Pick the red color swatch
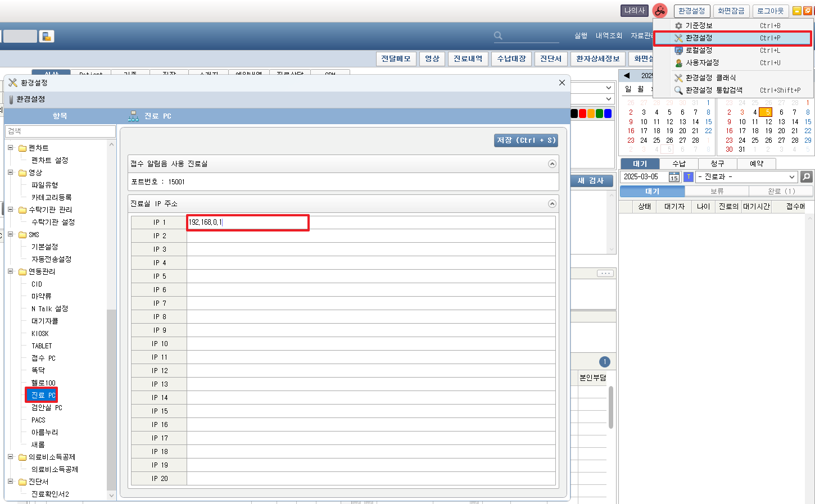Image resolution: width=815 pixels, height=504 pixels. coord(582,113)
